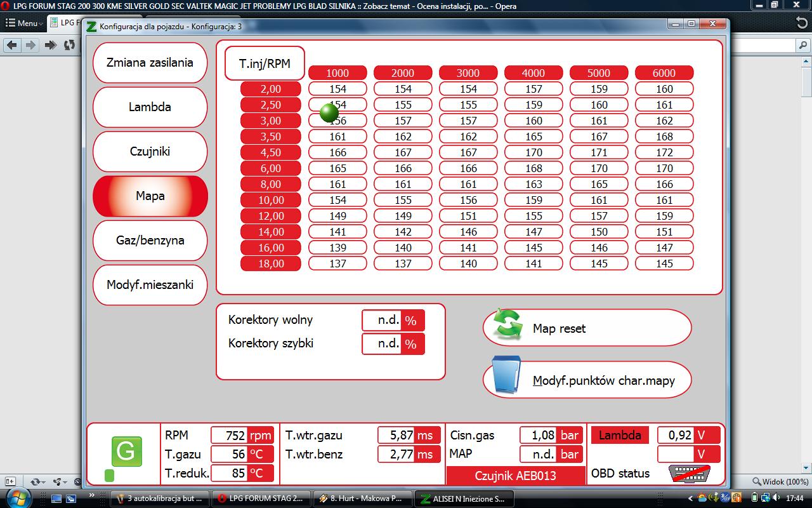This screenshot has height=508, width=812.
Task: Select the 2,00 injection time row header
Action: (x=270, y=89)
